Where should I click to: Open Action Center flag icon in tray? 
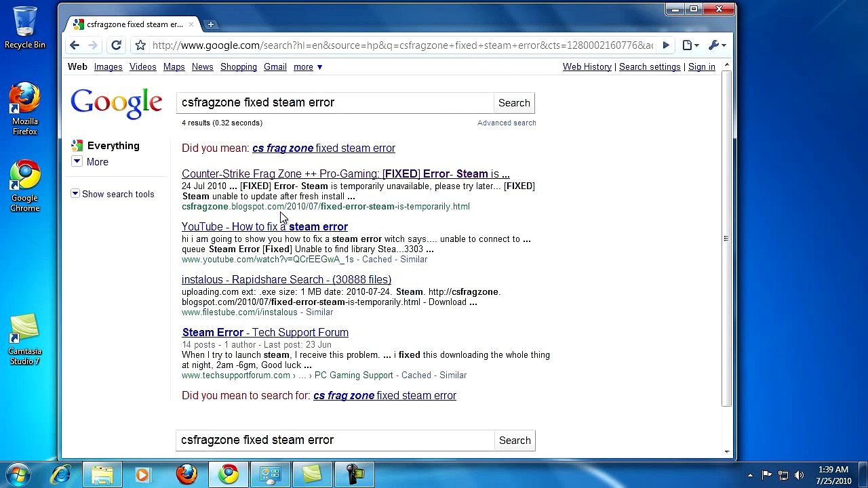point(766,475)
